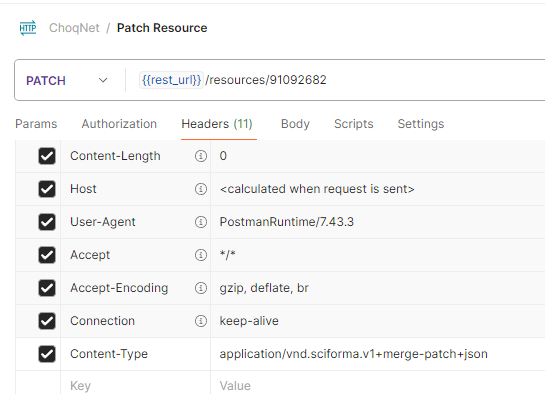
Task: Click the application/vnd.sciforma.v1+merge-patch+json value
Action: (353, 354)
